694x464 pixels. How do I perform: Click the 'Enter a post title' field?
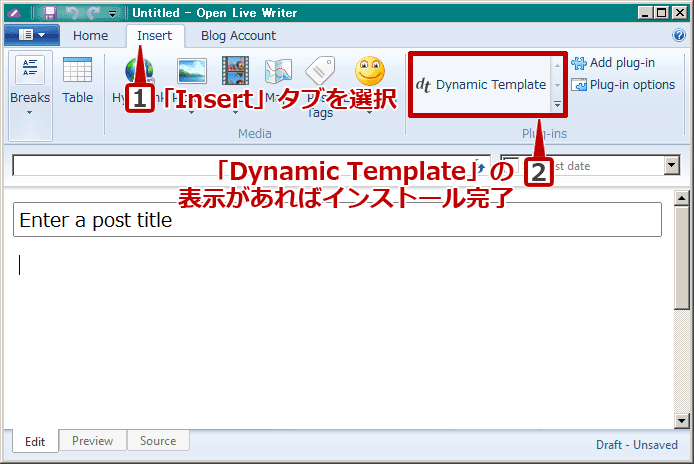pyautogui.click(x=337, y=220)
